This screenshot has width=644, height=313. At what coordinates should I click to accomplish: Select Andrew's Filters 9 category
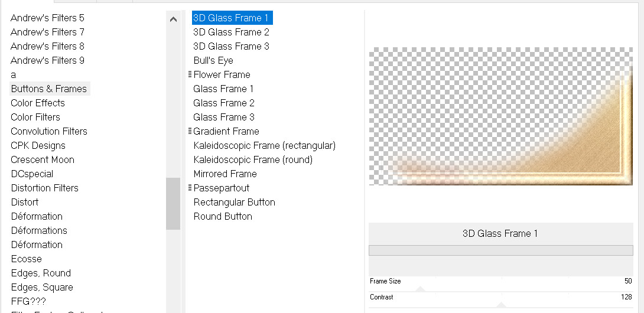(48, 60)
